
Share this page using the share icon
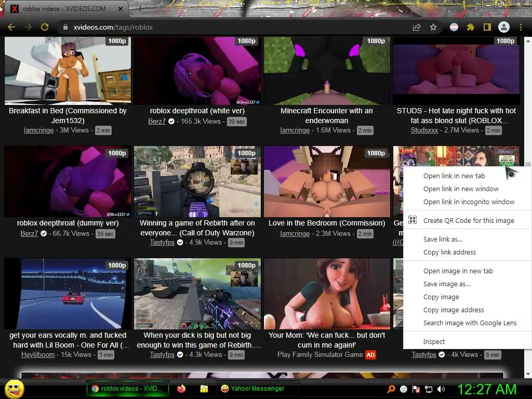click(417, 27)
